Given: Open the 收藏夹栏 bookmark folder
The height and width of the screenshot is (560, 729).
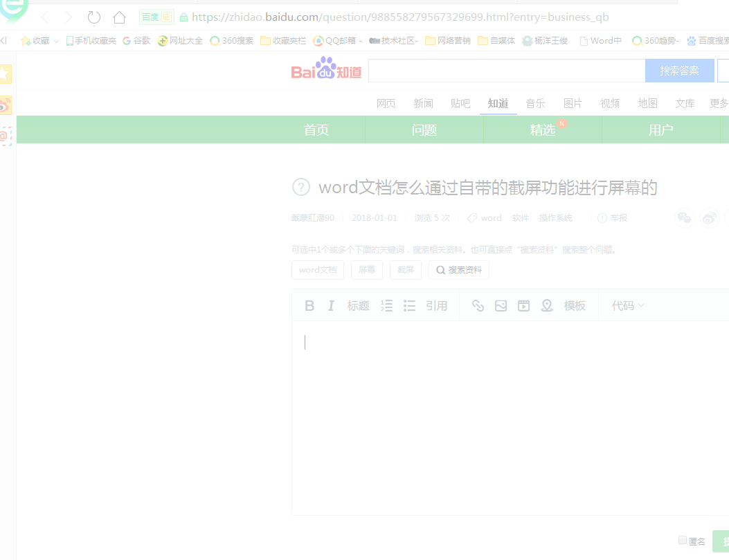Looking at the screenshot, I should (283, 41).
